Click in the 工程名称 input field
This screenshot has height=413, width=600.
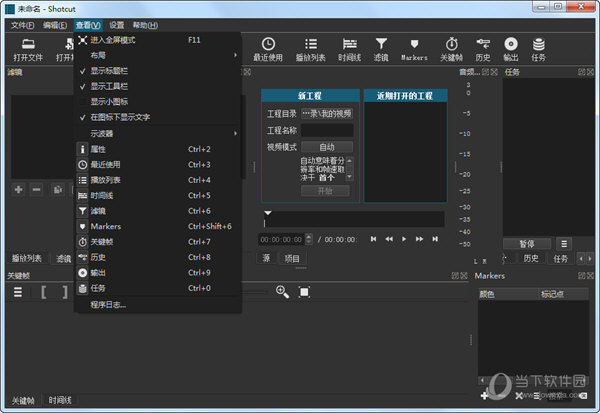[327, 131]
